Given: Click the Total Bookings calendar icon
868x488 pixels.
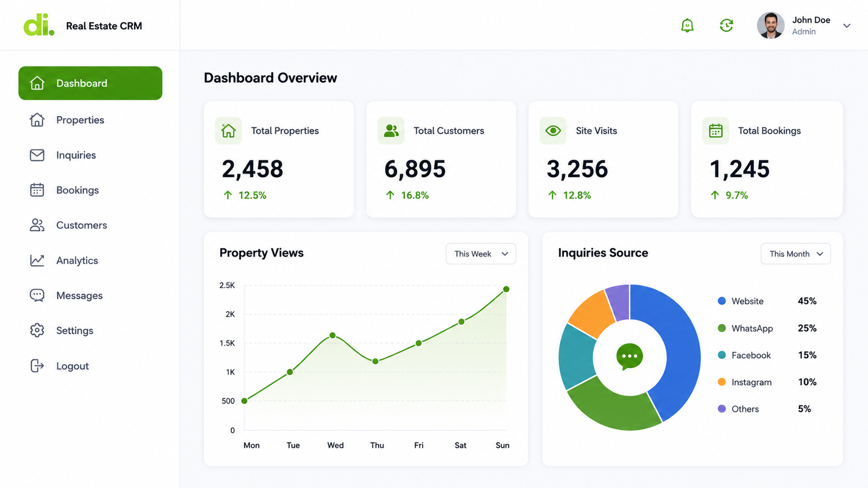Looking at the screenshot, I should (716, 131).
